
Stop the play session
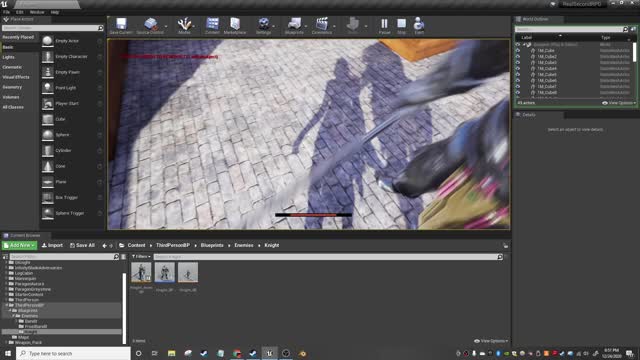[402, 26]
